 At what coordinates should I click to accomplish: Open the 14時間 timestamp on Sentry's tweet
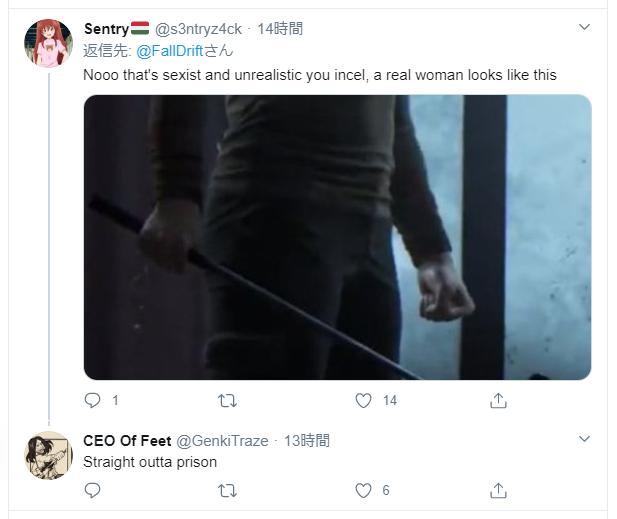coord(280,29)
